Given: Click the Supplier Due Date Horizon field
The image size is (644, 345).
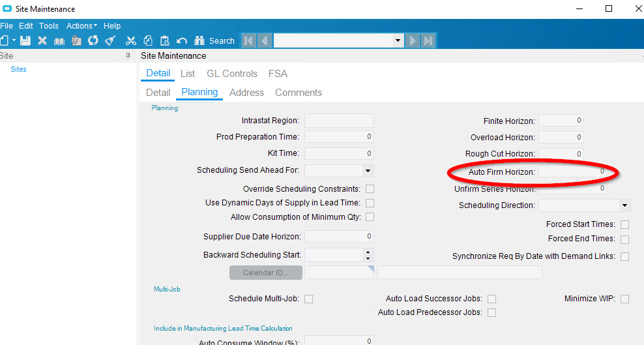Looking at the screenshot, I should click(339, 237).
